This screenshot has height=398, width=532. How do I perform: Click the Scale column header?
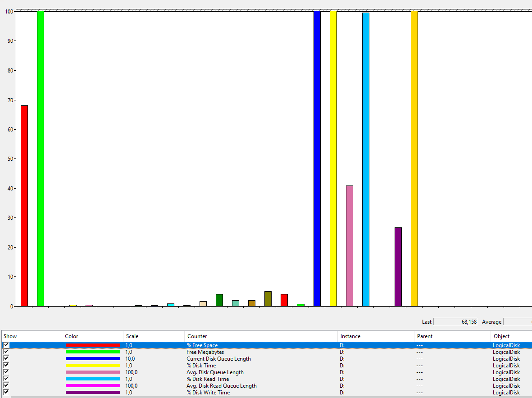coord(132,336)
